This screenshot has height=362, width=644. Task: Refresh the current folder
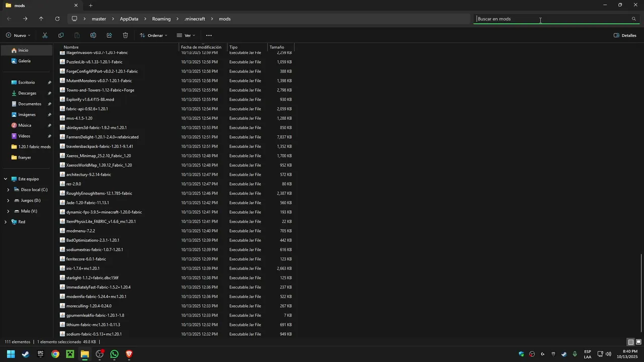pos(57,19)
